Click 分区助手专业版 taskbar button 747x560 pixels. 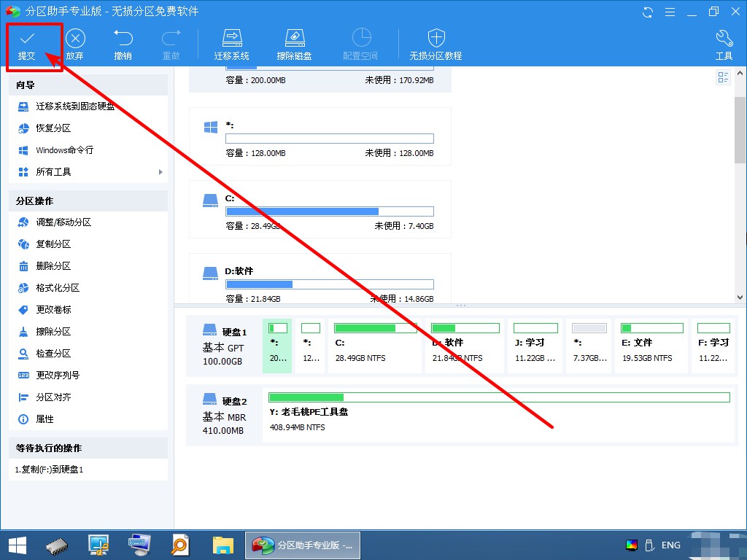[303, 545]
